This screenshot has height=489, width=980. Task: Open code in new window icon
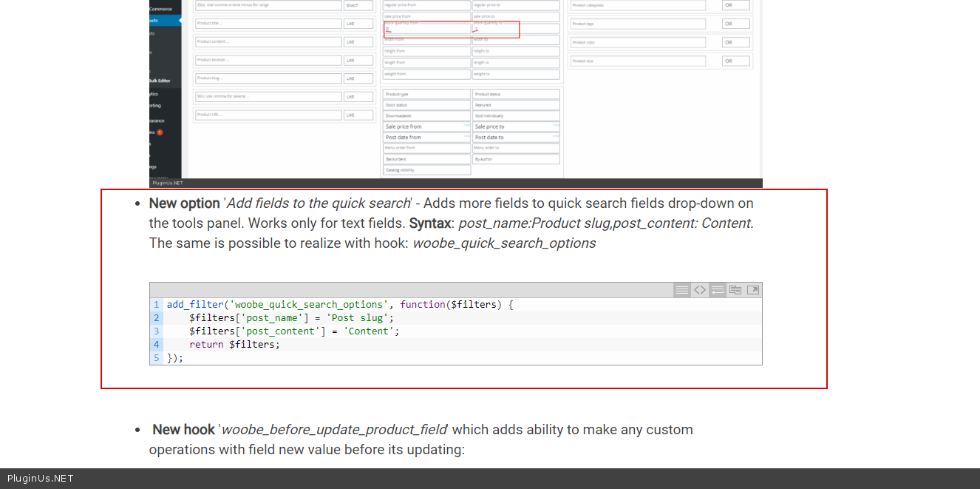(752, 290)
